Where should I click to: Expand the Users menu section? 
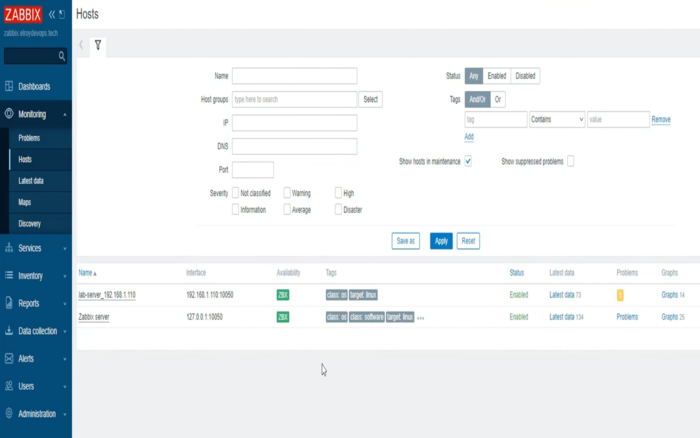tap(65, 387)
